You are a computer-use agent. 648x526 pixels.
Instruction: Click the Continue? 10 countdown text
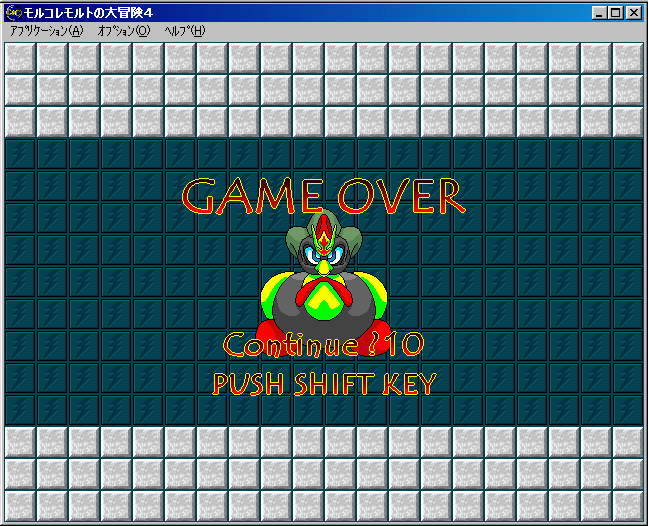(x=324, y=344)
